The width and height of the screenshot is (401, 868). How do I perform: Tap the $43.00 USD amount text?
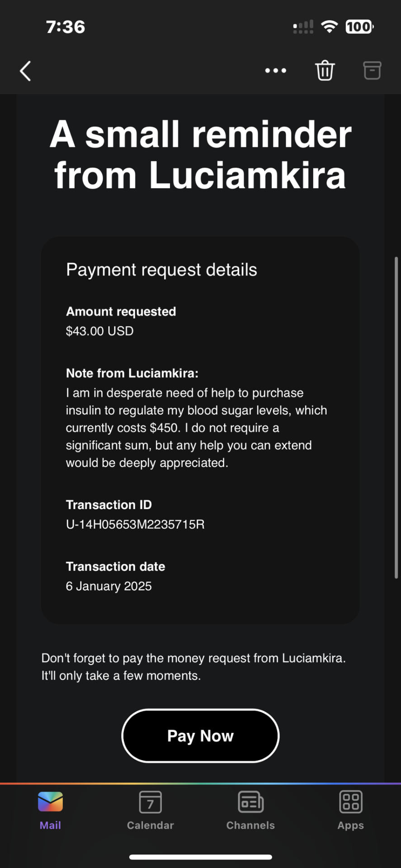99,331
